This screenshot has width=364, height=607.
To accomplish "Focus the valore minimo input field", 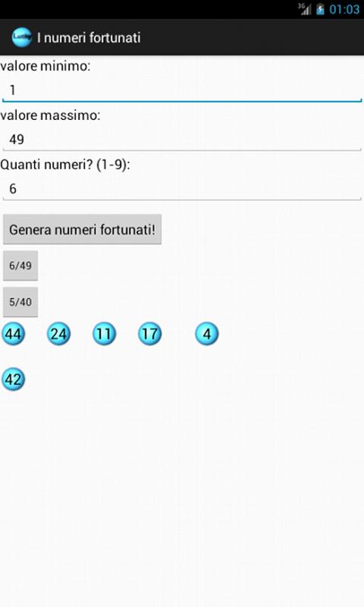I will coord(182,90).
